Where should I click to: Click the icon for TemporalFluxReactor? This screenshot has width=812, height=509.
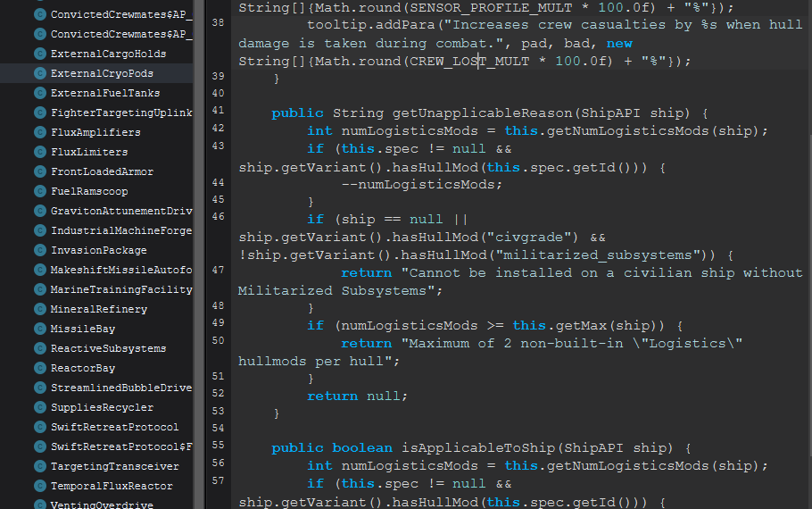(40, 486)
